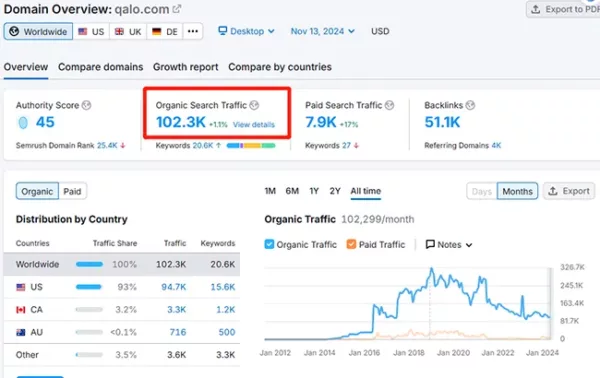Set the chart range to 1Y
Screen dimensions: 600x378
(314, 191)
